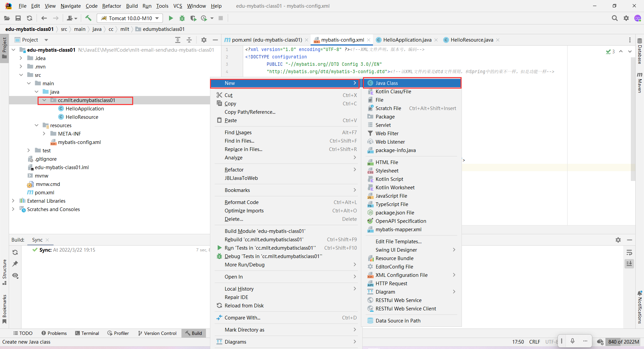Select mybatis-config.xml in project tree

pos(79,142)
